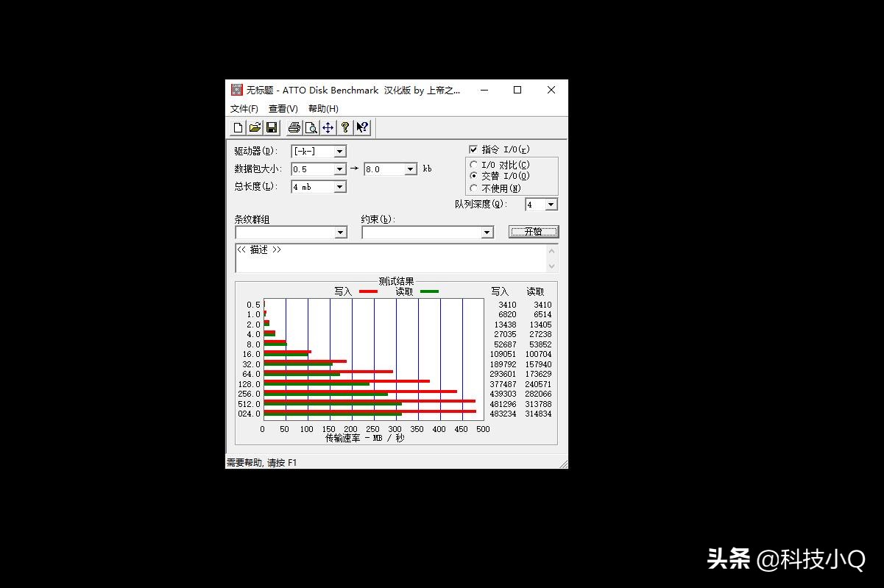
Task: Select the I/O 对比 radio button
Action: click(473, 164)
